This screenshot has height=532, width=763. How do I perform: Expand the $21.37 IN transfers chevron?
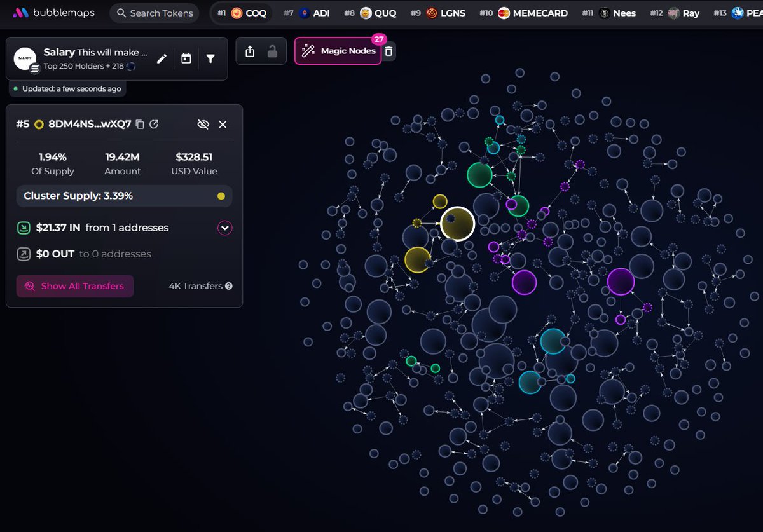pyautogui.click(x=225, y=228)
